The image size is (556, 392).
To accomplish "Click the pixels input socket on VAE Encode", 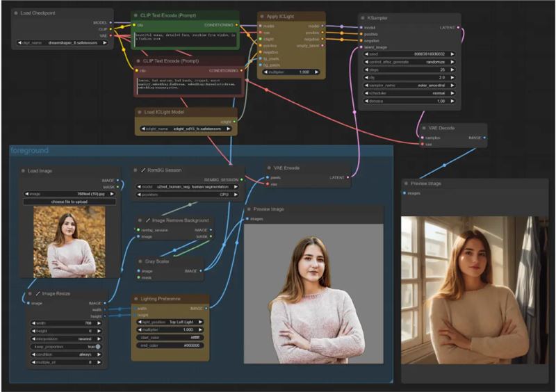I will coord(268,177).
